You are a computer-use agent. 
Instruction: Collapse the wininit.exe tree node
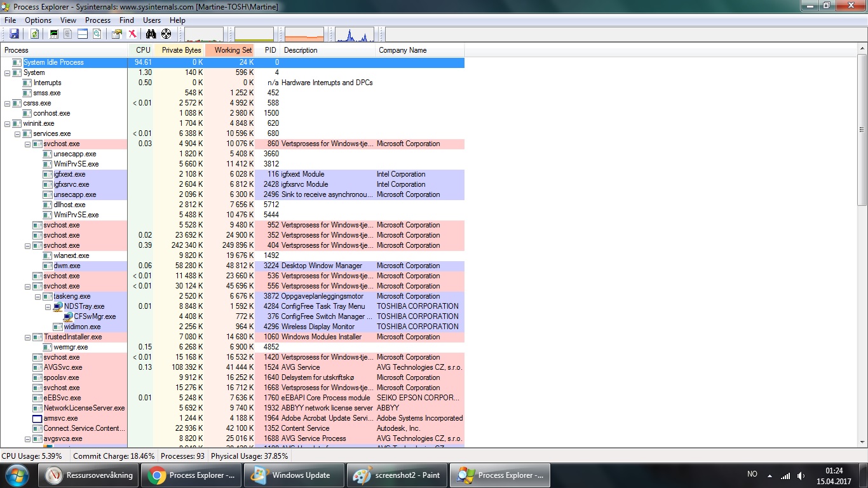tap(7, 123)
